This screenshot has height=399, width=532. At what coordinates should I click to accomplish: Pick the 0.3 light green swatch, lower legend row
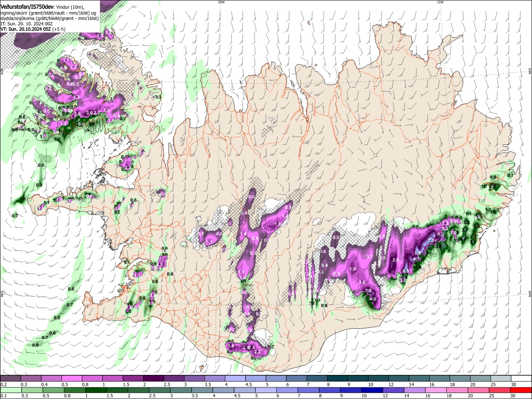(x=32, y=390)
